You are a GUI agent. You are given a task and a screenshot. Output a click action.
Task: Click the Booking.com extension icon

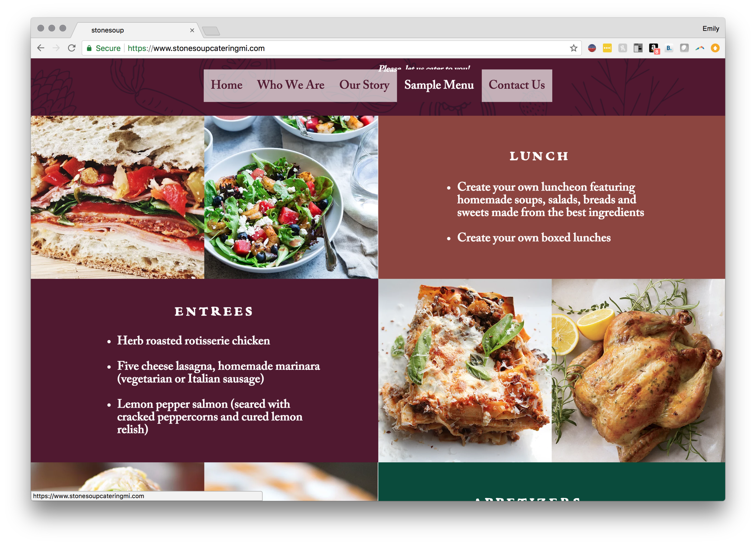pos(669,48)
